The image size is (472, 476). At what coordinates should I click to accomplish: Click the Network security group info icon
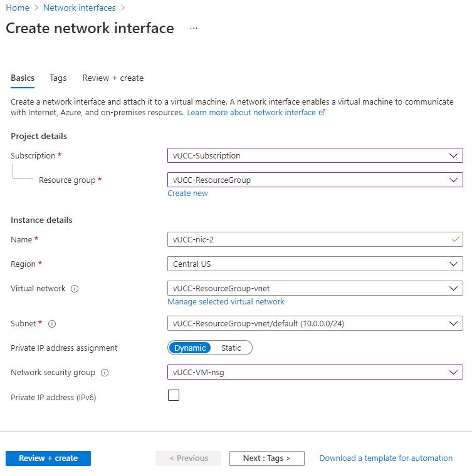(105, 373)
